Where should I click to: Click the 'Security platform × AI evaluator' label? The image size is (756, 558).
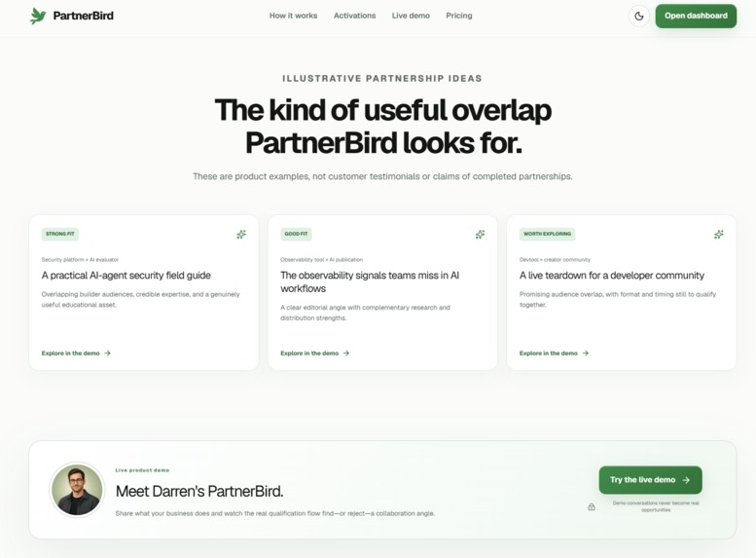pyautogui.click(x=80, y=260)
